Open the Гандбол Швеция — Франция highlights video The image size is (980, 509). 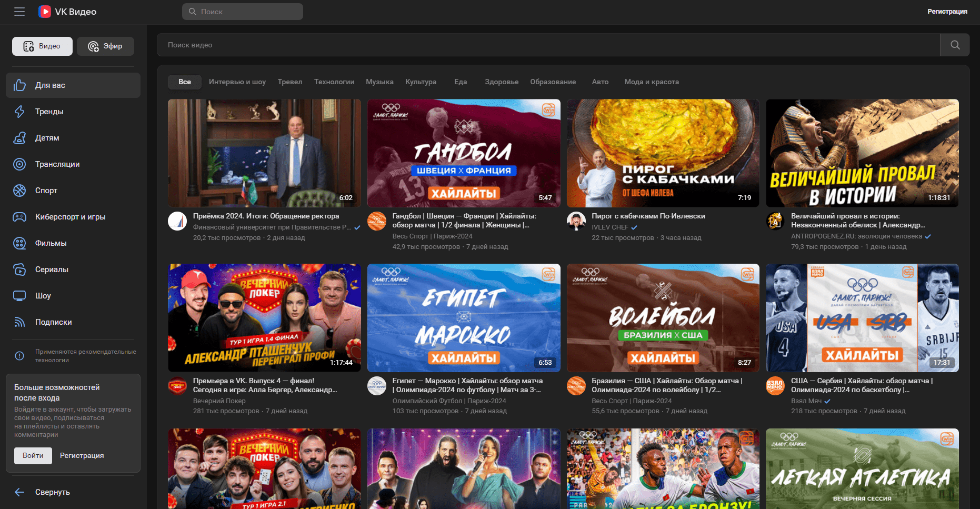(464, 153)
